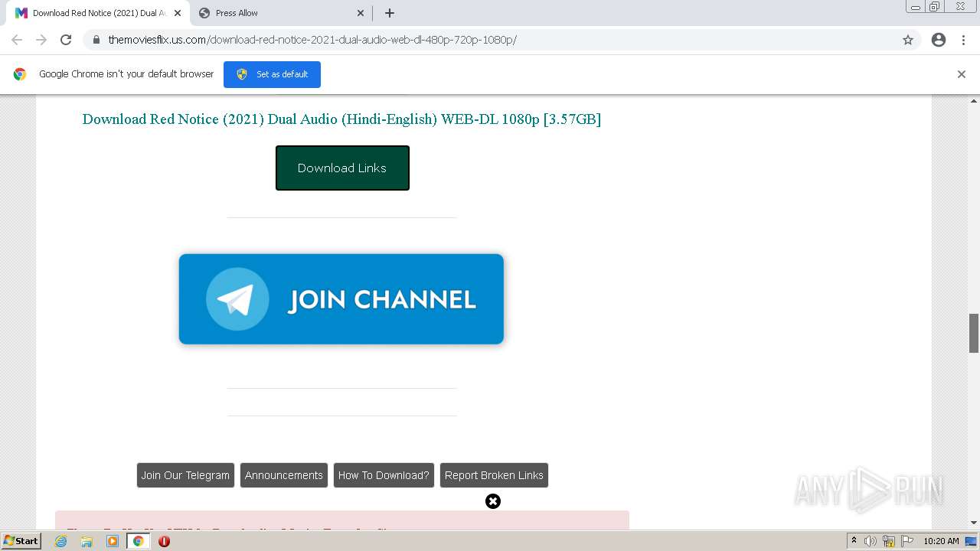The image size is (980, 551).
Task: Show hidden system tray icons
Action: pos(854,541)
